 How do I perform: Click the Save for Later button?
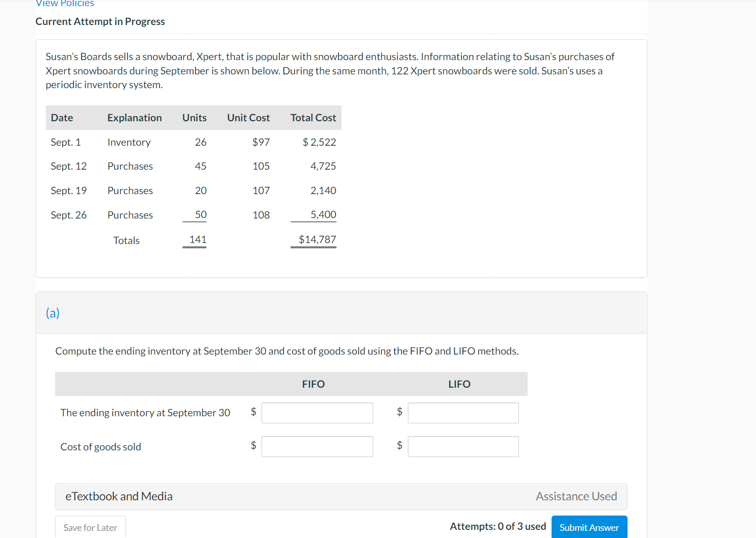(x=90, y=527)
